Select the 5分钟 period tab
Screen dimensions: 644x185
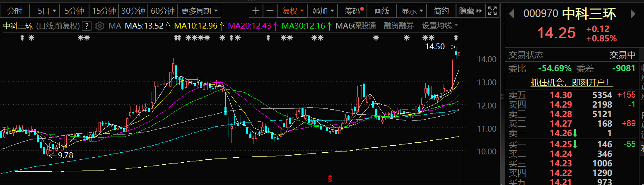click(x=75, y=11)
